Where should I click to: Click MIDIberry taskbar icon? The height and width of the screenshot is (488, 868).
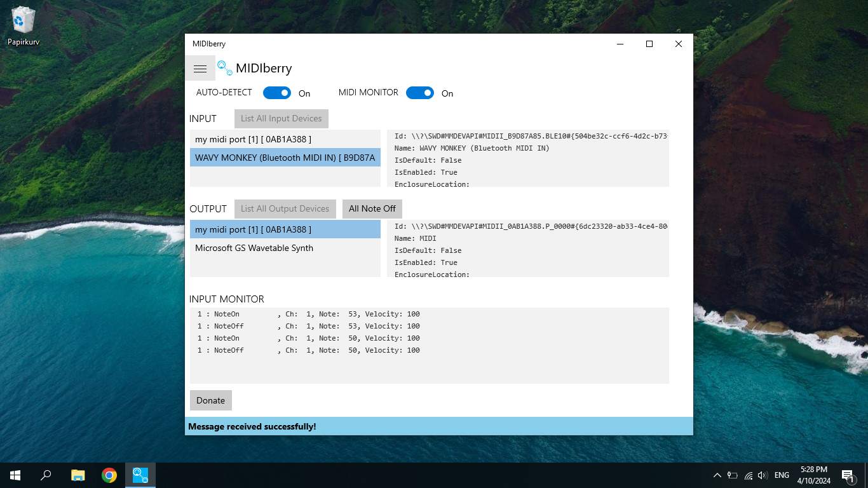140,475
